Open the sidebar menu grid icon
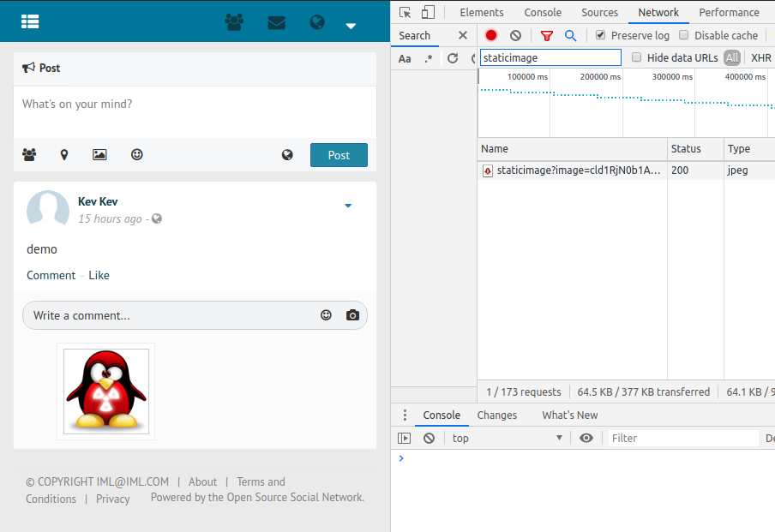Viewport: 775px width, 532px height. click(30, 21)
